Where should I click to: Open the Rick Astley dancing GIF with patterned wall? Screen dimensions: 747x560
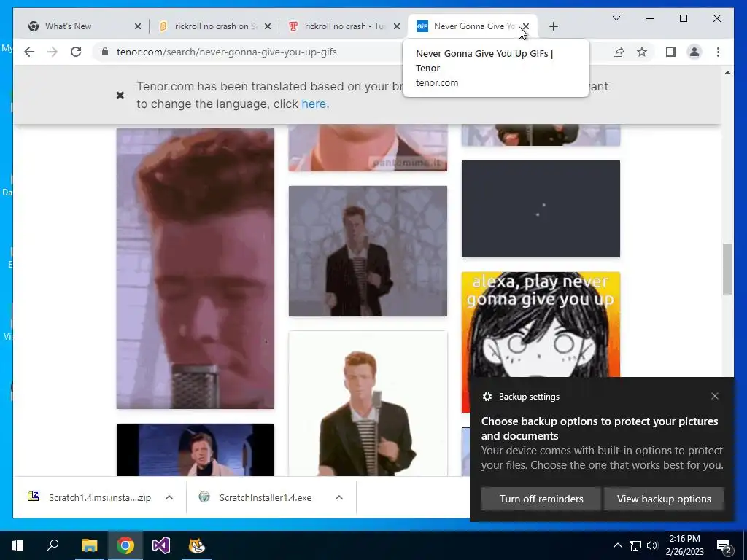pyautogui.click(x=368, y=251)
